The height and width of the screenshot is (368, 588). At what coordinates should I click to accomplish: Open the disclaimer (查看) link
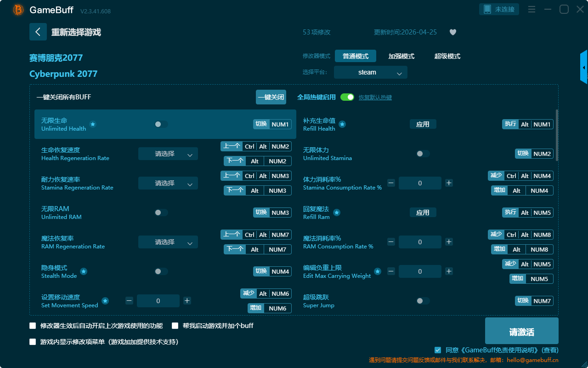point(550,350)
